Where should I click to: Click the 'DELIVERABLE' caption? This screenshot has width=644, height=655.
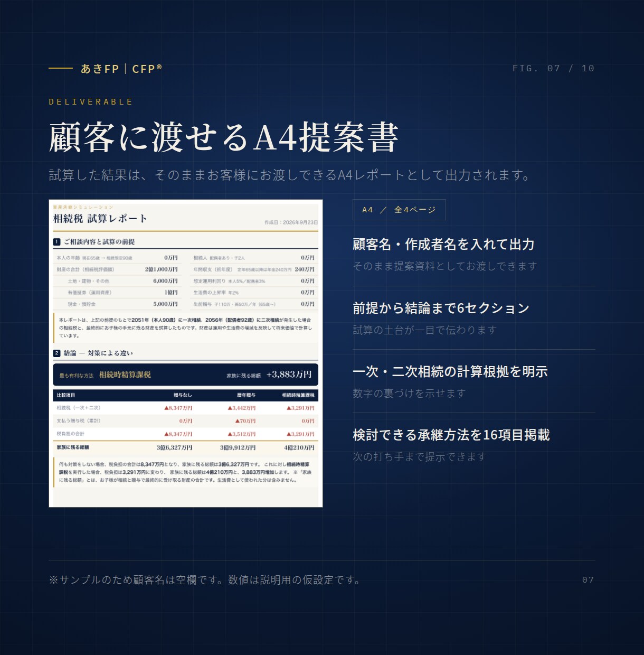[x=91, y=102]
